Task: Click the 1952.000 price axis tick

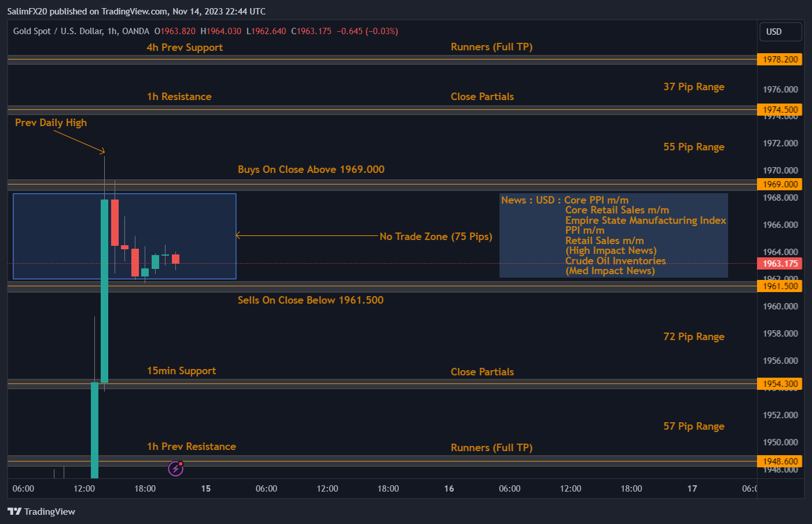Action: tap(780, 415)
